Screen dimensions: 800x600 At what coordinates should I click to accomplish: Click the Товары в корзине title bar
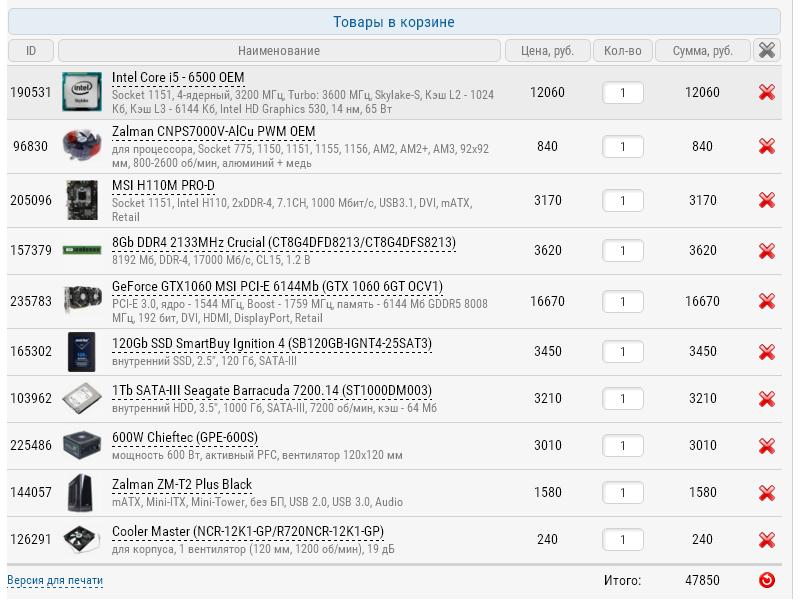tap(394, 22)
